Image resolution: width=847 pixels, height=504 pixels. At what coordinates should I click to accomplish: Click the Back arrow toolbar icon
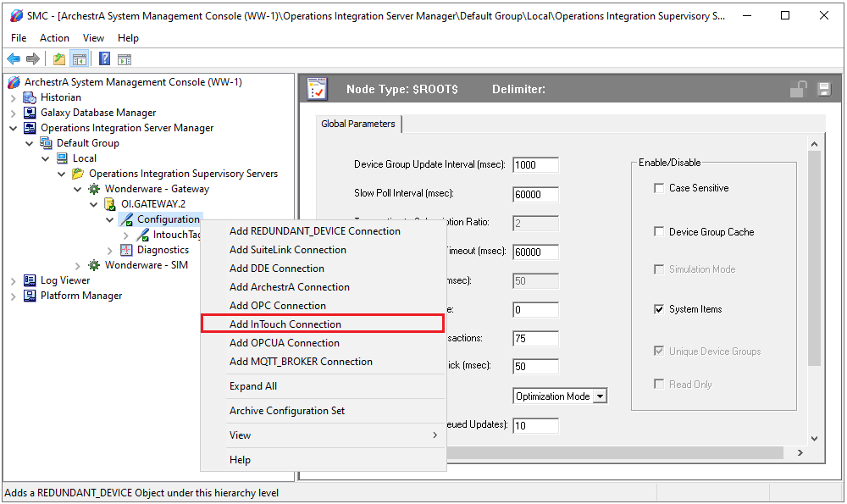(x=14, y=59)
